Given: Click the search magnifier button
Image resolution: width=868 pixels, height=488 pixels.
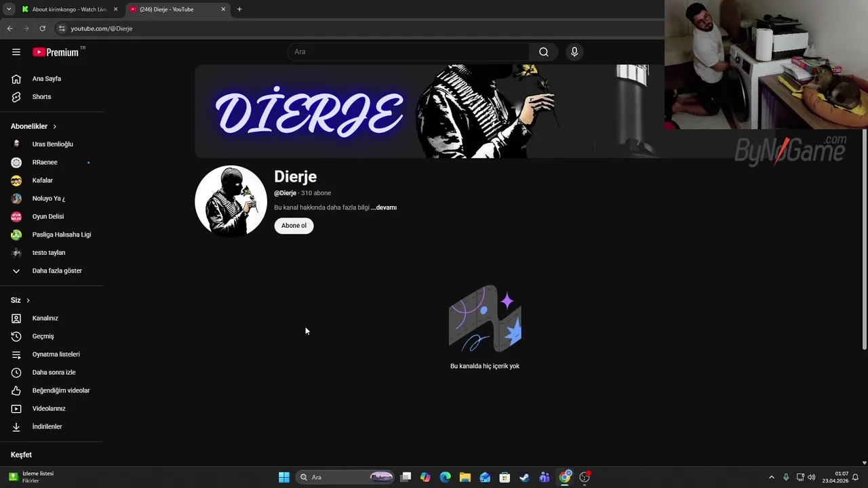Looking at the screenshot, I should (543, 52).
